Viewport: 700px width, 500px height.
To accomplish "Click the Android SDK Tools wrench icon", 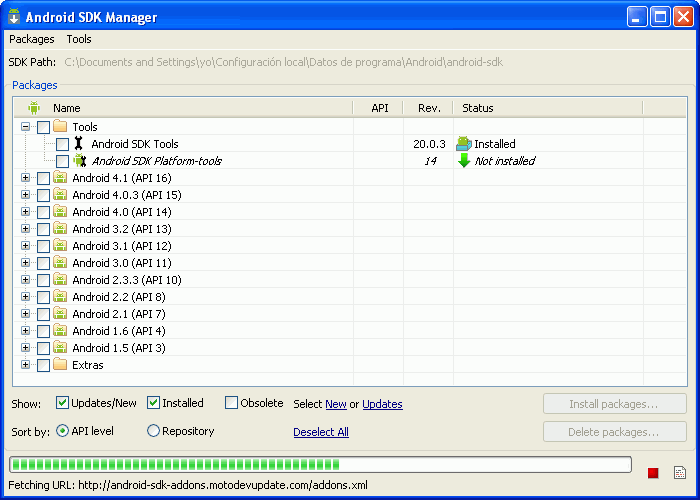I will tap(79, 143).
